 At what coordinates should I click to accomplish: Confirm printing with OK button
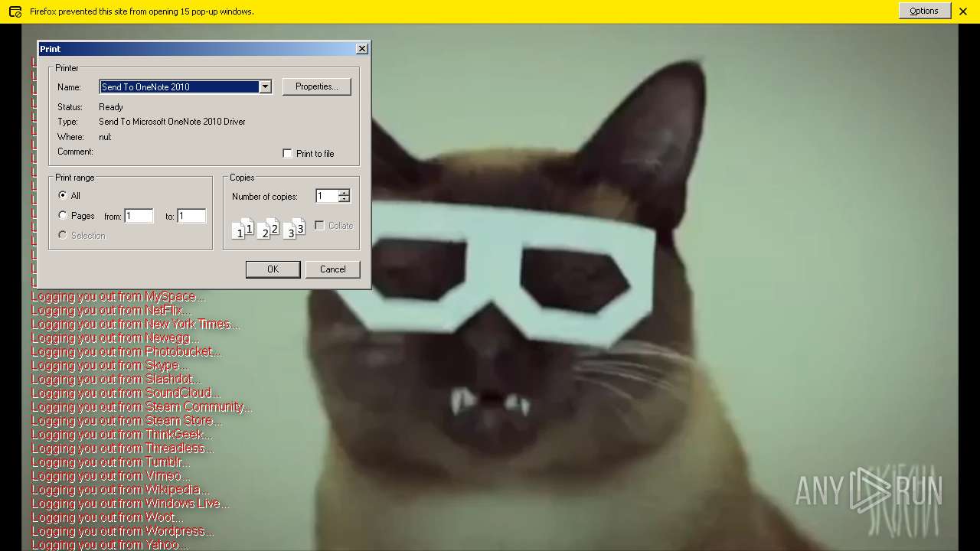(273, 269)
